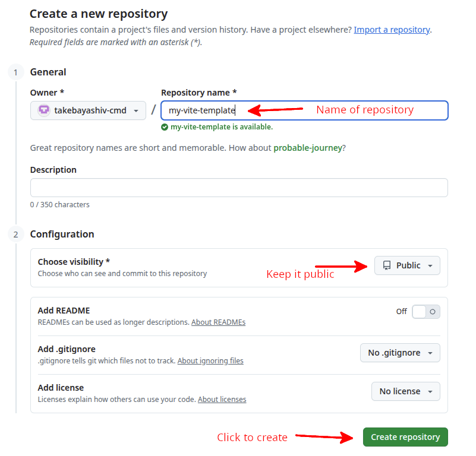
Task: Expand the .gitignore template dropdown
Action: (400, 353)
